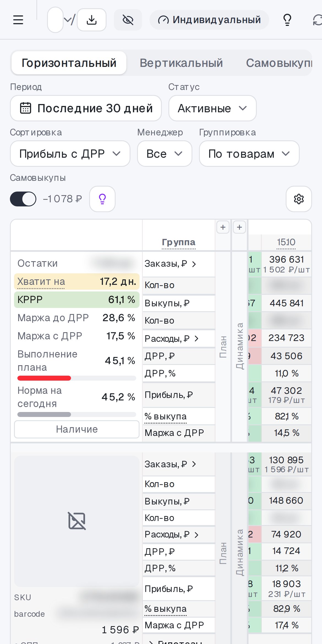Open the Прибыль с ДРР sorting dropdown

(70, 154)
